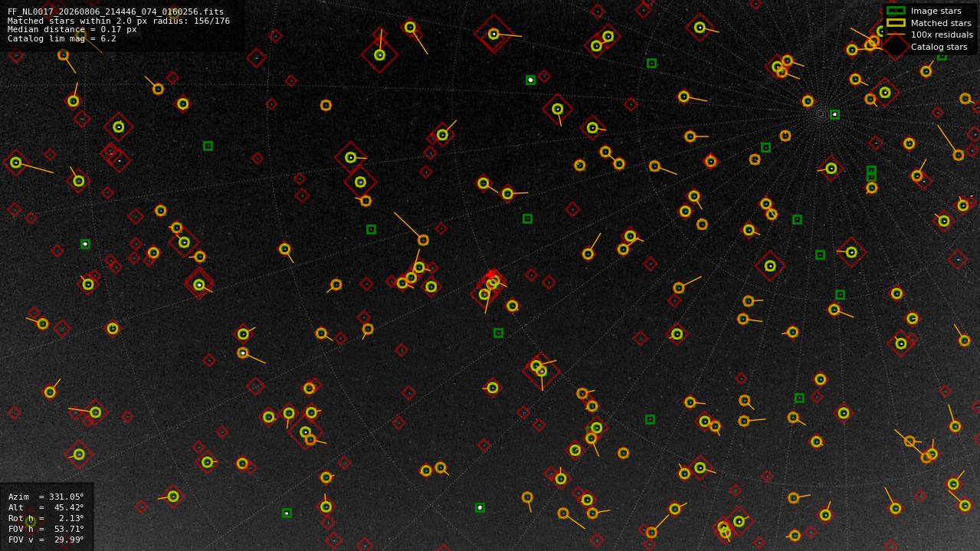Select the 'Image stars' legend label
Image resolution: width=980 pixels, height=551 pixels.
pos(936,11)
